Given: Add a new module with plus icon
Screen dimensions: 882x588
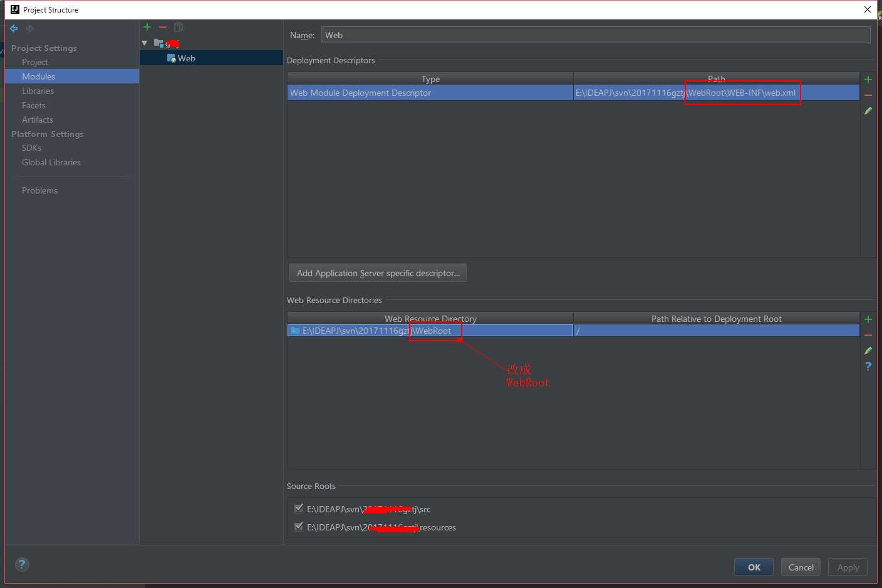Looking at the screenshot, I should point(147,27).
